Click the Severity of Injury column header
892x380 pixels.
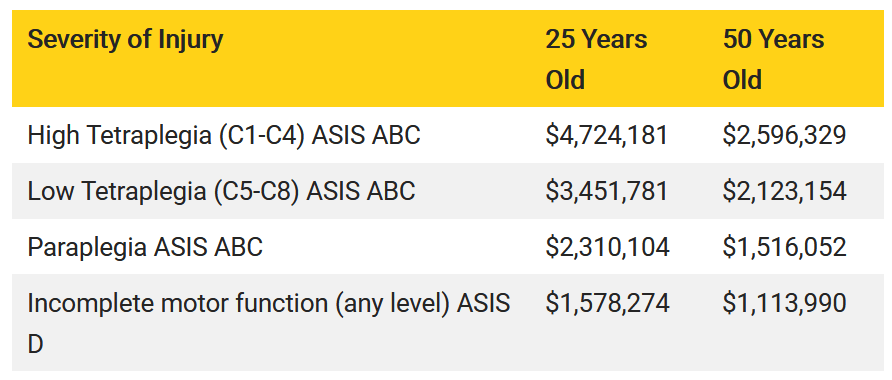(125, 40)
